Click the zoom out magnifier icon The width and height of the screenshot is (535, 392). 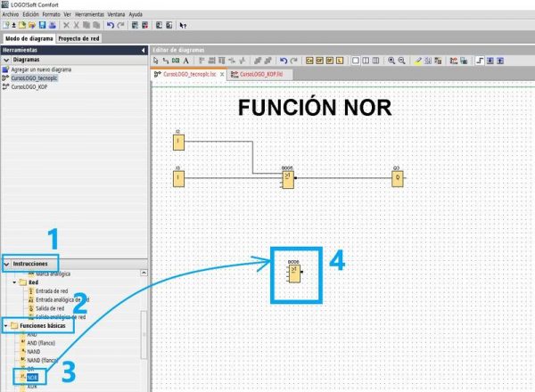tap(401, 60)
